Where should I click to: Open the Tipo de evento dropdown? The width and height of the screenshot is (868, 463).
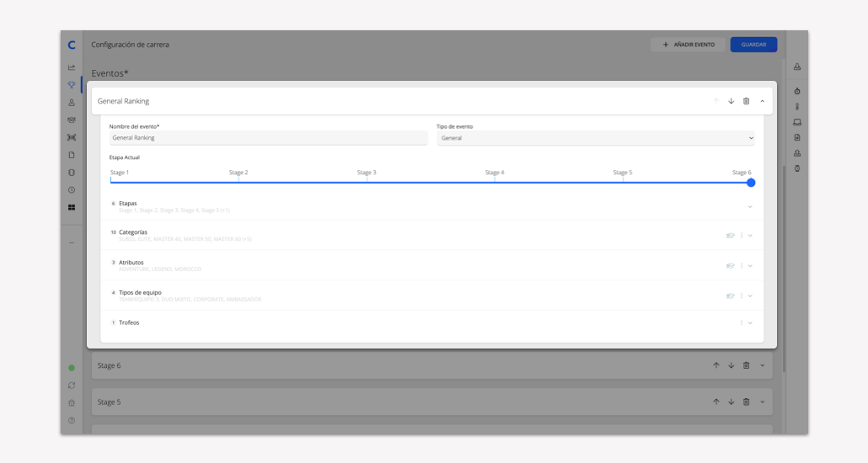click(x=596, y=138)
